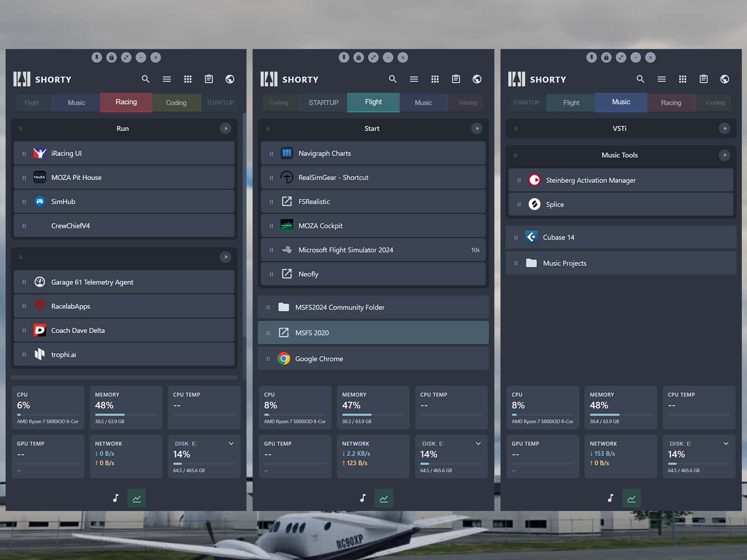
Task: Toggle lock button atop the Flight panel
Action: (359, 57)
